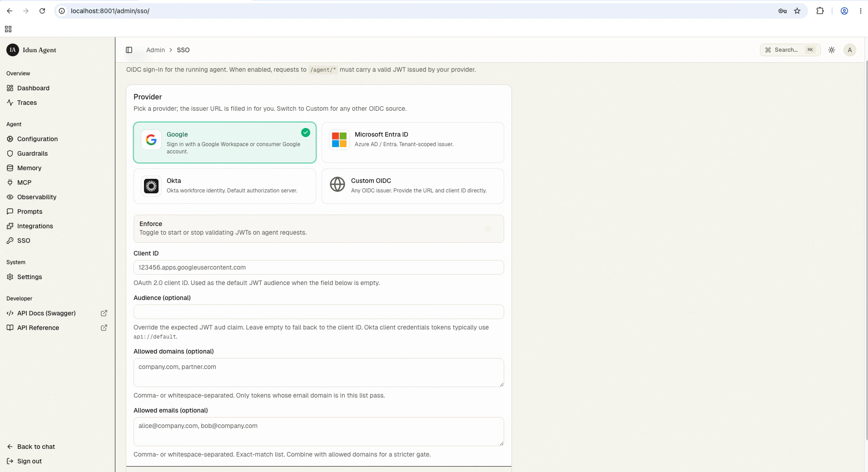Open the browser extensions puzzle icon
This screenshot has height=472, width=868.
[820, 11]
